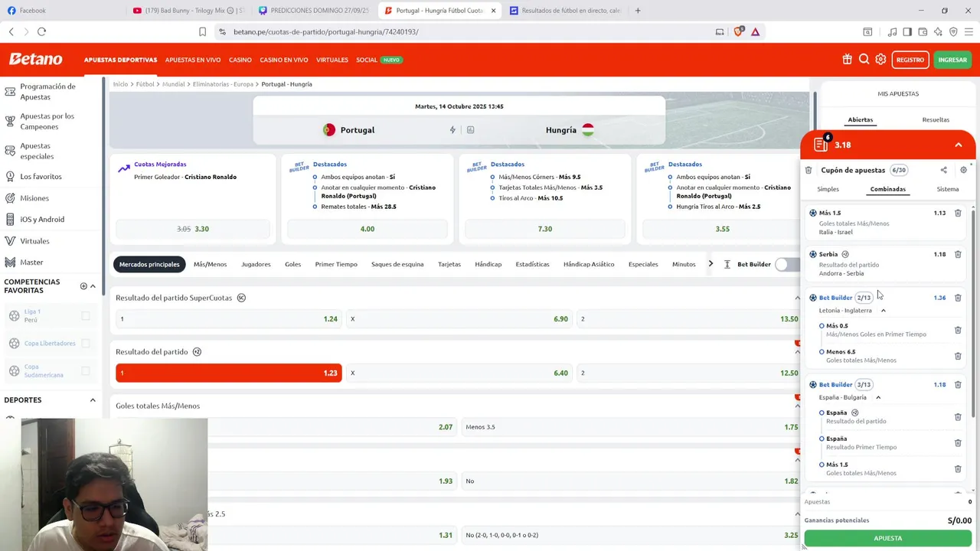Select Portugal win odds 1.23

(x=228, y=373)
